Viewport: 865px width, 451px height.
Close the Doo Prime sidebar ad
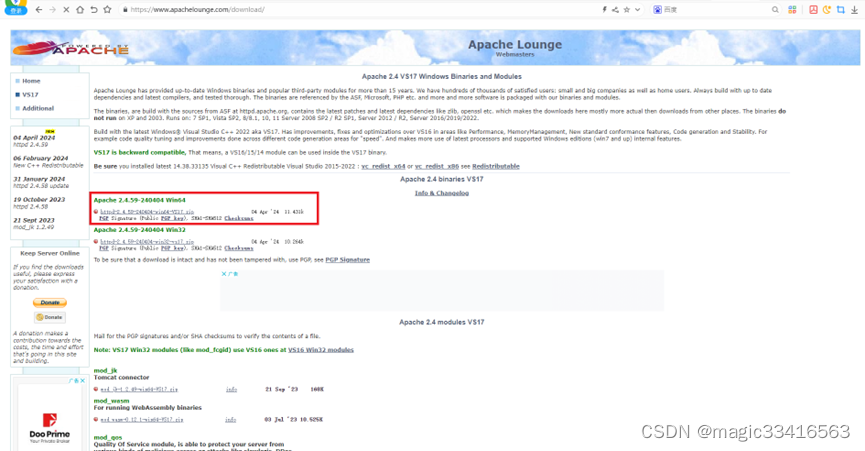pyautogui.click(x=82, y=380)
